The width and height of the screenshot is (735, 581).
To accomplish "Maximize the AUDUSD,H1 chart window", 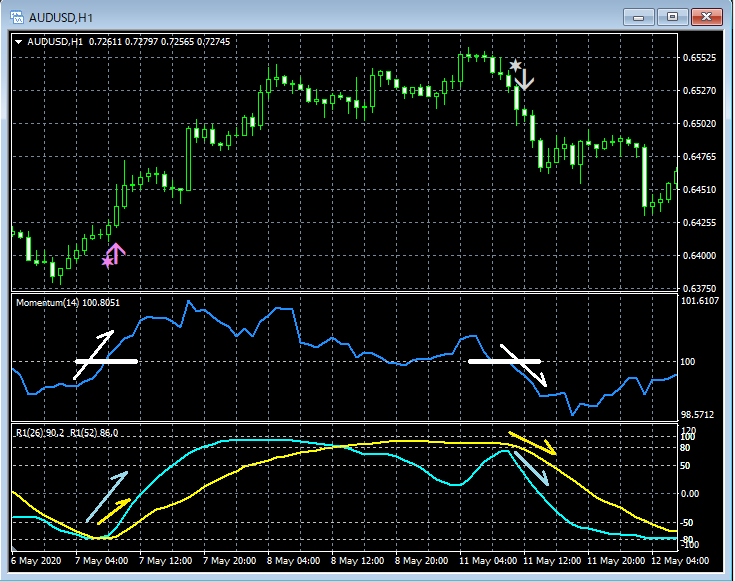I will pos(672,17).
